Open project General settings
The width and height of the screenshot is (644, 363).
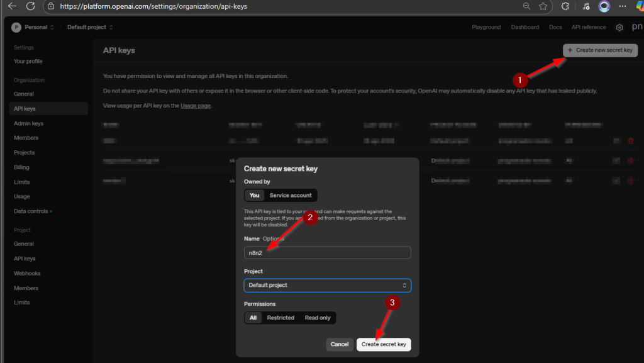tap(24, 243)
